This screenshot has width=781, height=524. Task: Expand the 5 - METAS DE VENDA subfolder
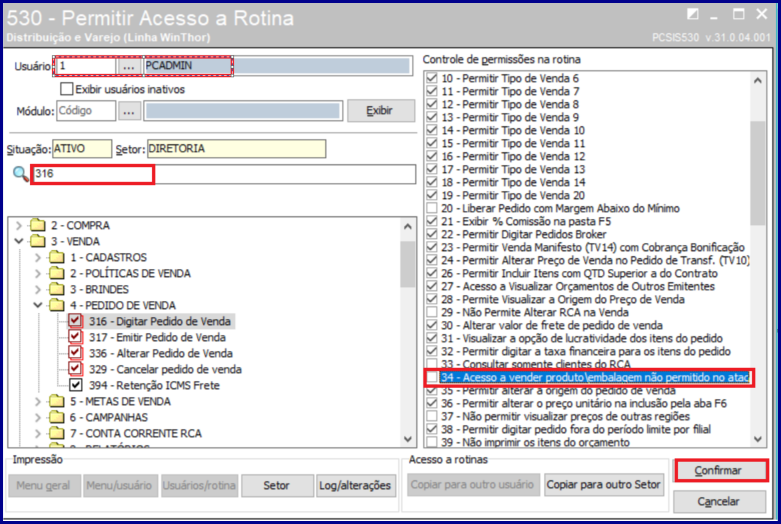coord(38,401)
